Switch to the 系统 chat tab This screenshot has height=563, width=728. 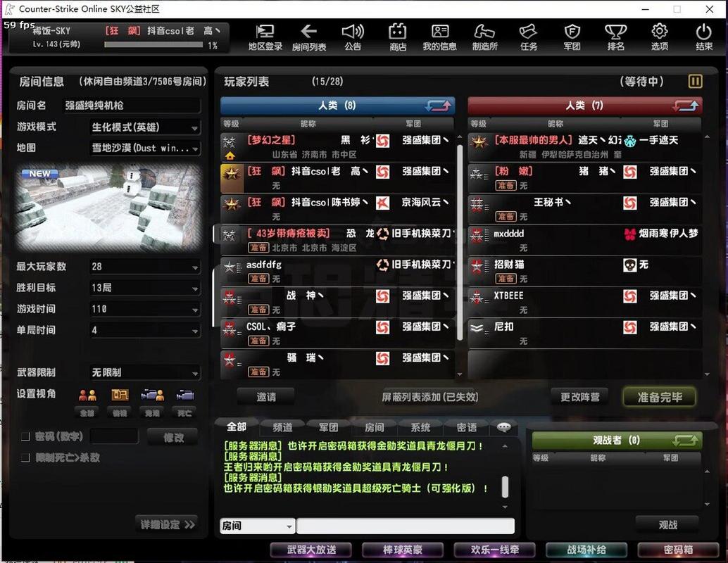[x=420, y=426]
